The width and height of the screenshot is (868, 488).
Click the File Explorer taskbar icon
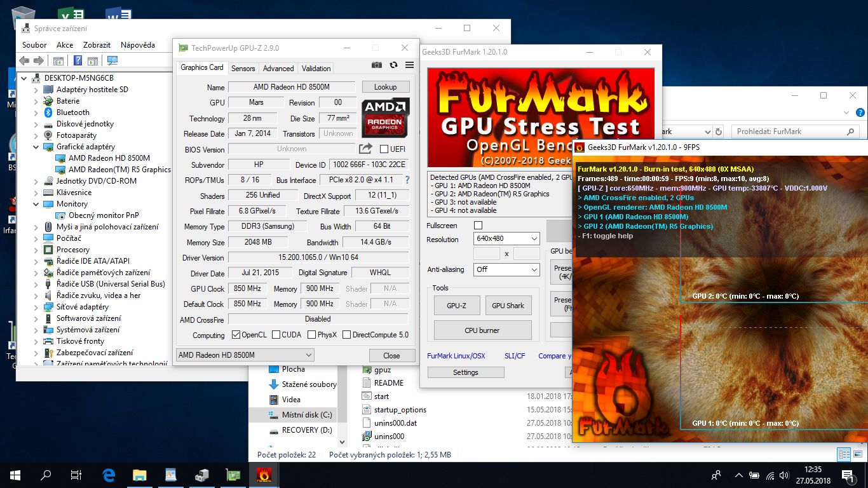click(x=139, y=475)
